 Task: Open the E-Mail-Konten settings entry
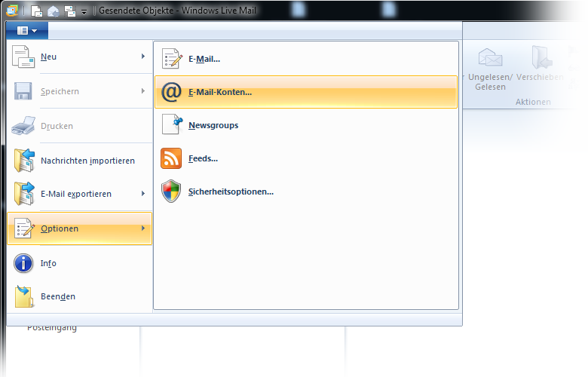point(220,92)
